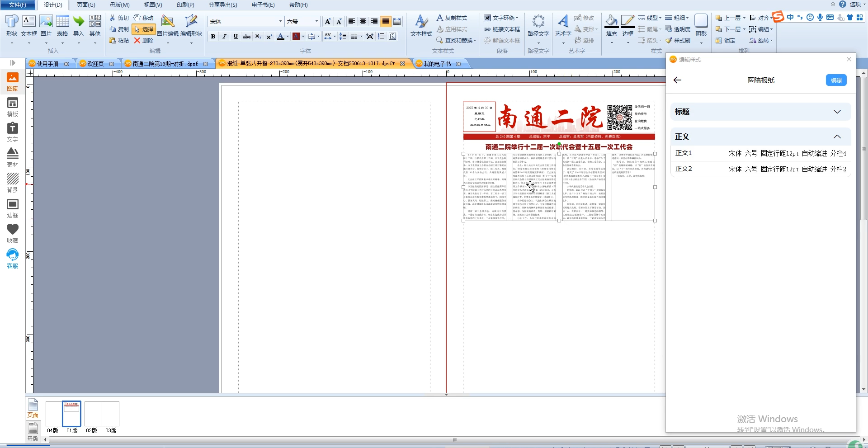
Task: Open 文本样式 text style panel
Action: coord(421,26)
